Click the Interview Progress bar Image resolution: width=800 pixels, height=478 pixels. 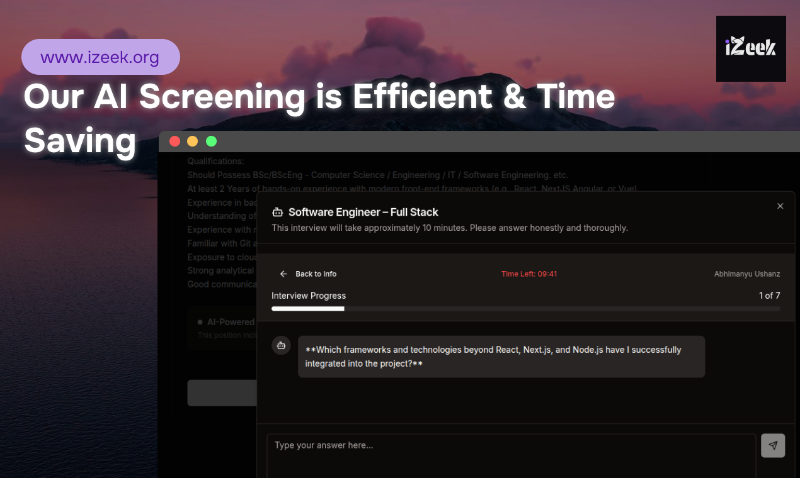525,309
